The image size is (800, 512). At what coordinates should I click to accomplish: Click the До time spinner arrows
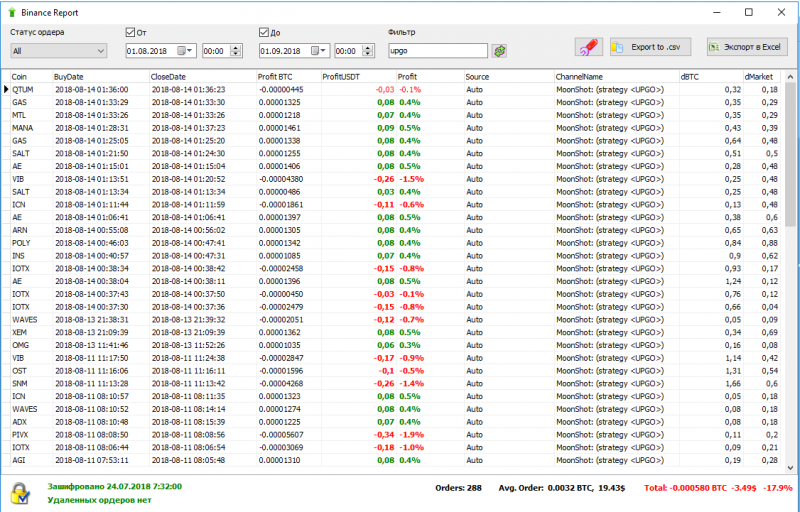[369, 50]
